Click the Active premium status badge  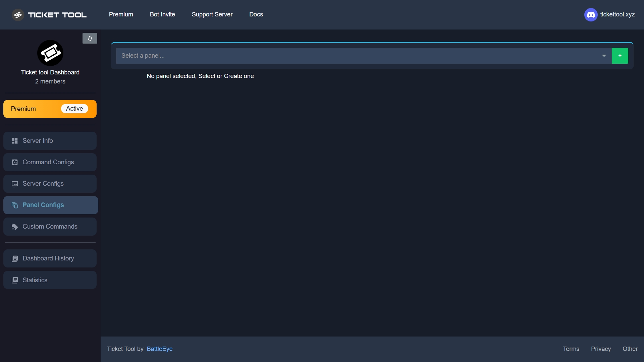click(x=74, y=109)
